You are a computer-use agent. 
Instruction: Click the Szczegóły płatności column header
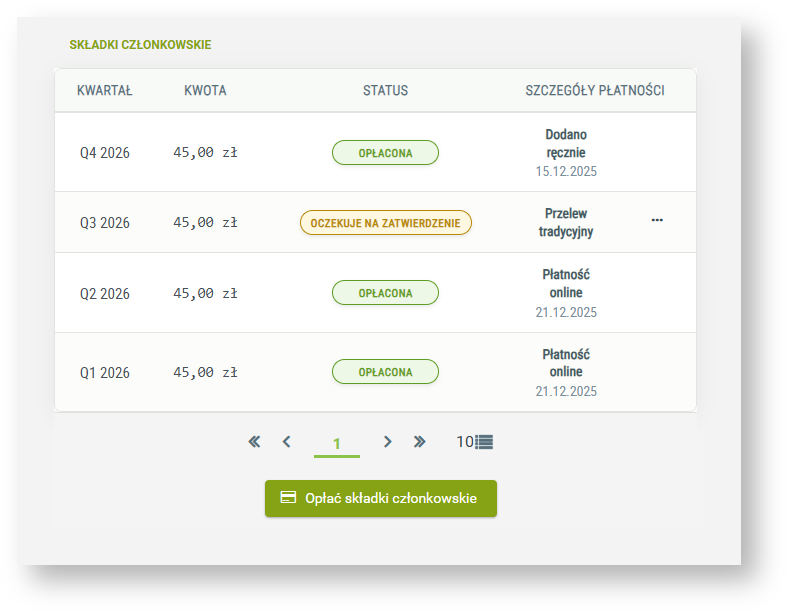coord(595,91)
